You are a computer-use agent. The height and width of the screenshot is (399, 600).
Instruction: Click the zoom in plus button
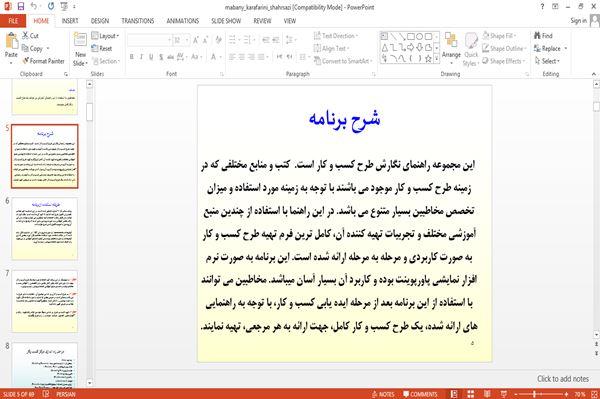click(x=566, y=394)
